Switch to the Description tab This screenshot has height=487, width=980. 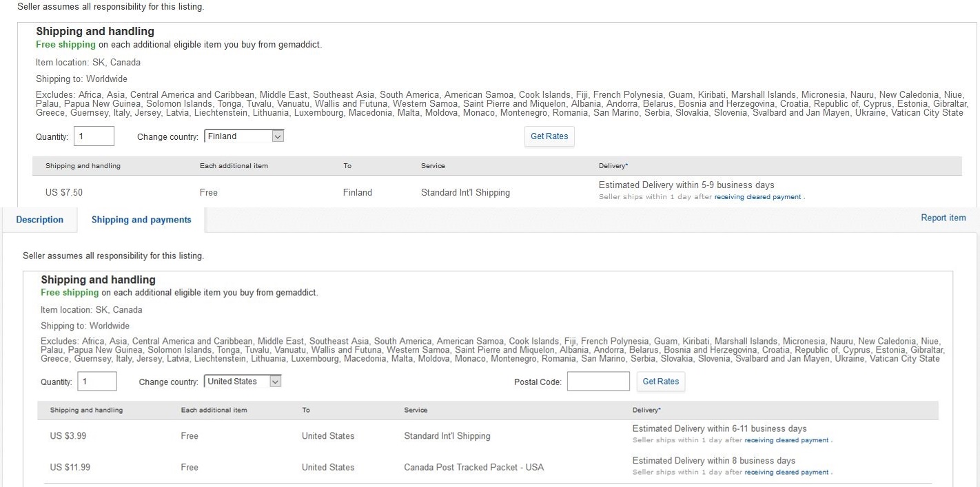pyautogui.click(x=39, y=220)
